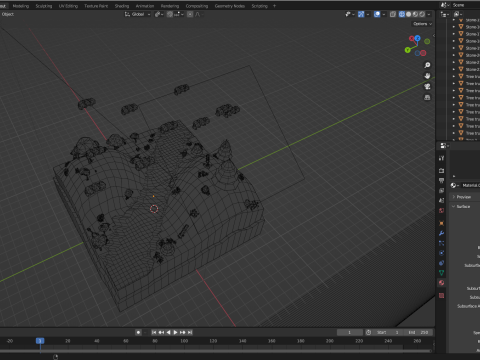480x360 pixels.
Task: Switch to solid shading mode
Action: pyautogui.click(x=408, y=14)
